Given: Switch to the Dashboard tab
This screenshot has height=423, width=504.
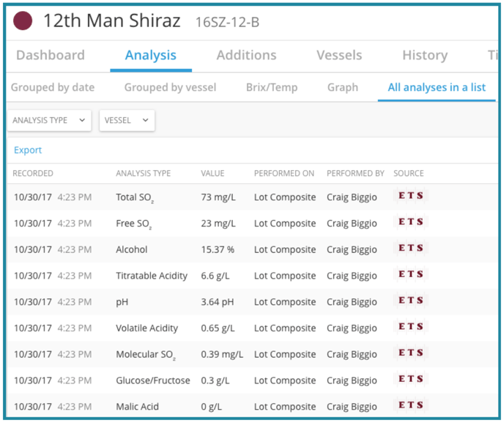Looking at the screenshot, I should coord(51,56).
